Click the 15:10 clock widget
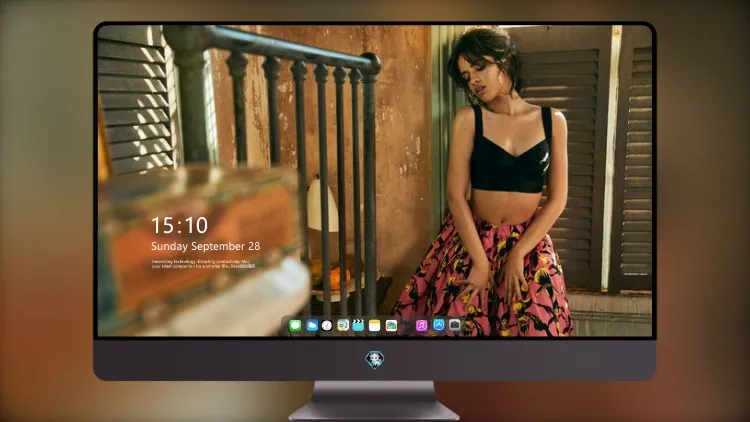This screenshot has height=422, width=750. coord(179,225)
